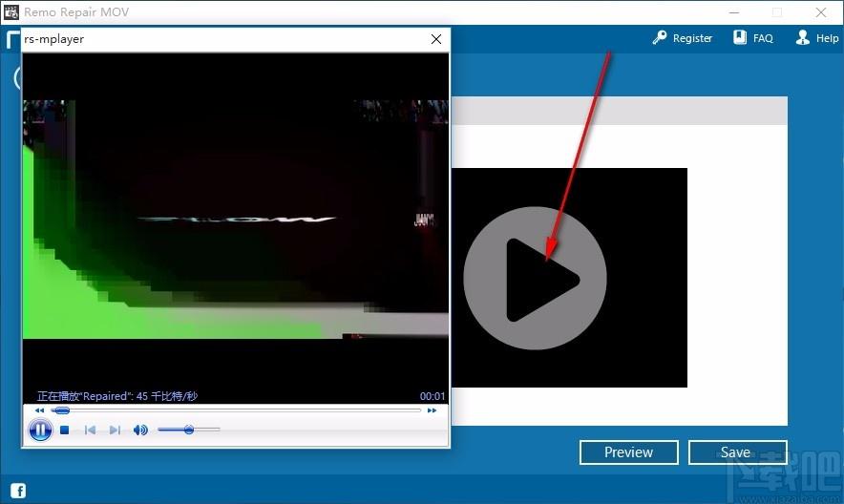Adjust the volume slider in rs-mplayer

click(x=189, y=430)
